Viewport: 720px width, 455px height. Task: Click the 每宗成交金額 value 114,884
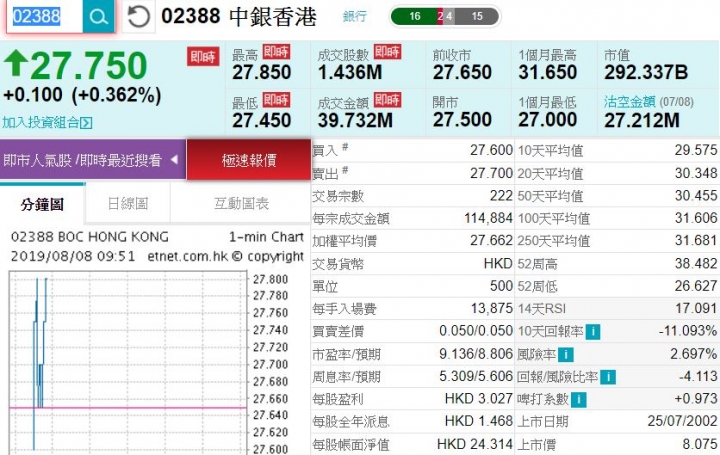pos(488,218)
